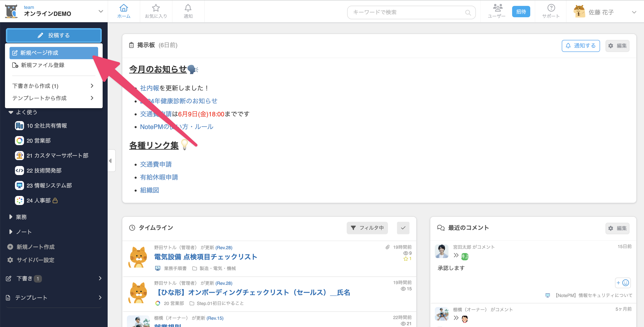644x327 pixels.
Task: Collapse the よく使う section
Action: [11, 112]
